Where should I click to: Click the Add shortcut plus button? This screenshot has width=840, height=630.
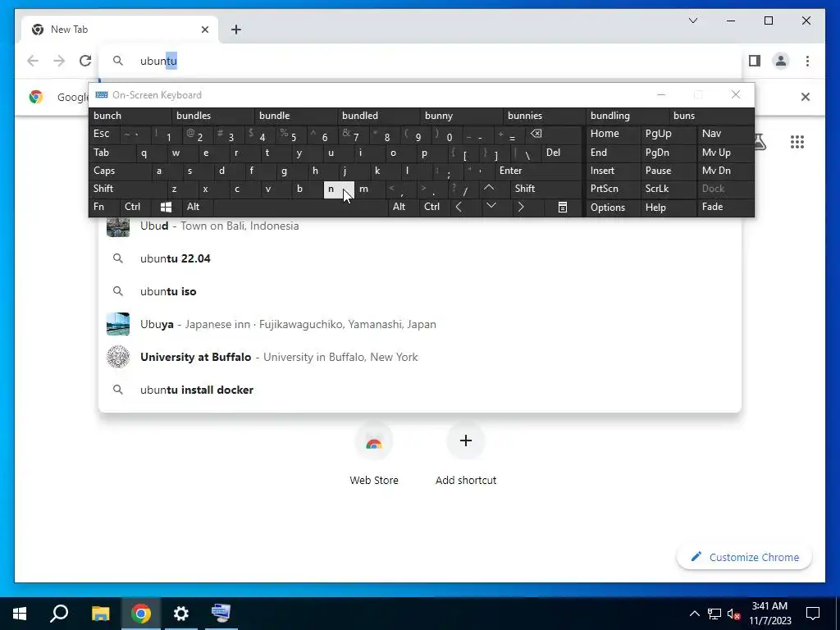point(466,441)
